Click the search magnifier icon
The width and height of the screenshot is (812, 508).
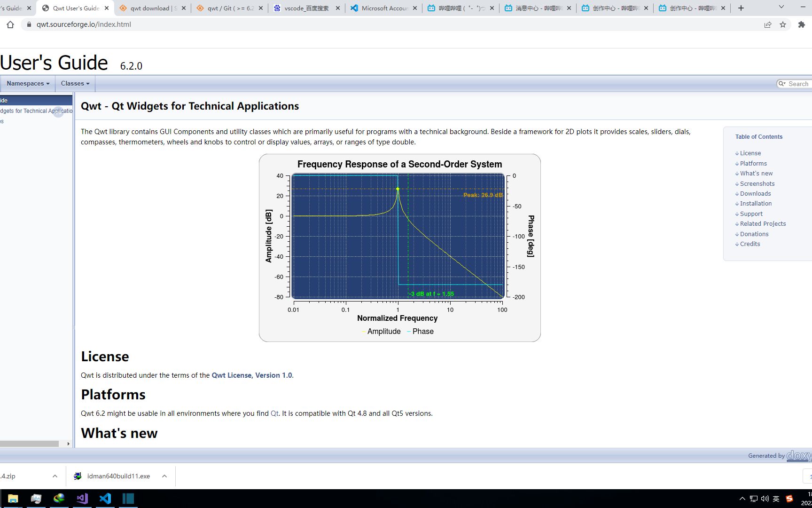coord(782,84)
